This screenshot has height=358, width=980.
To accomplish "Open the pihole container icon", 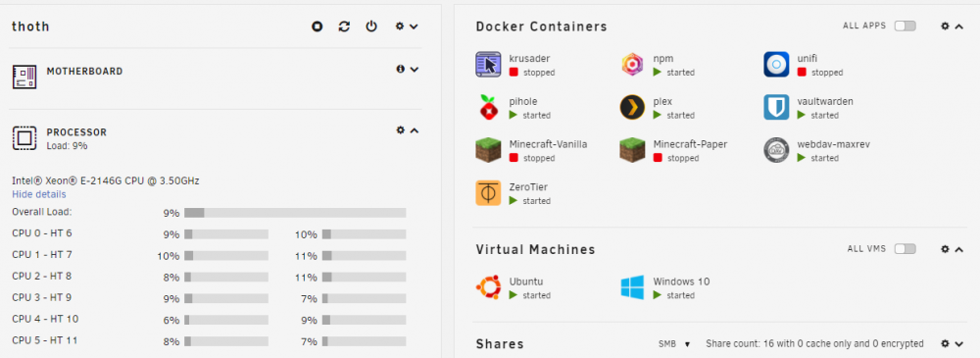I will coord(489,107).
